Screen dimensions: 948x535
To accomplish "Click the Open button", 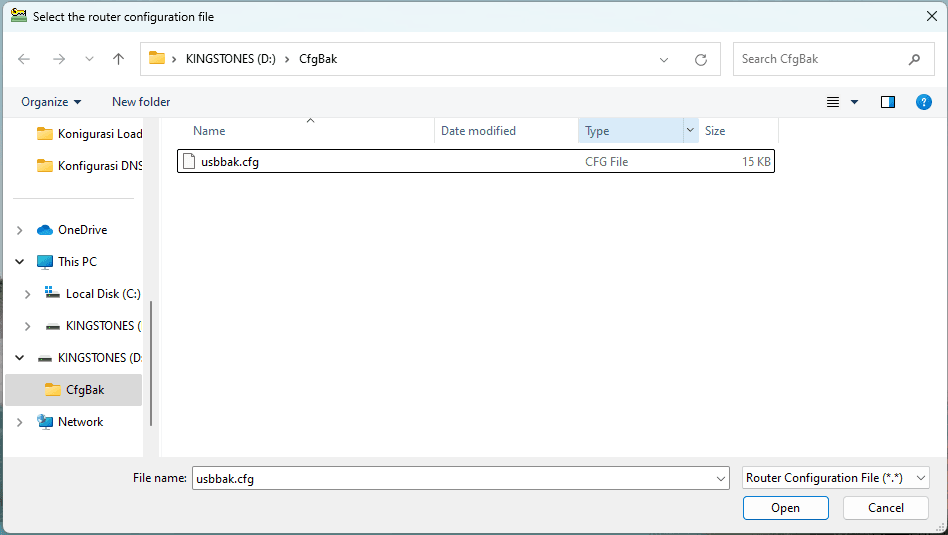I will click(785, 508).
